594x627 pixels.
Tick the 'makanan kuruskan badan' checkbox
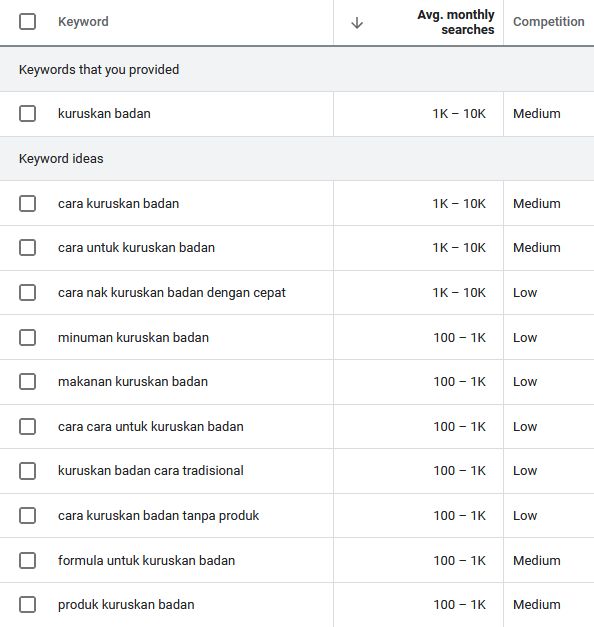pyautogui.click(x=28, y=381)
